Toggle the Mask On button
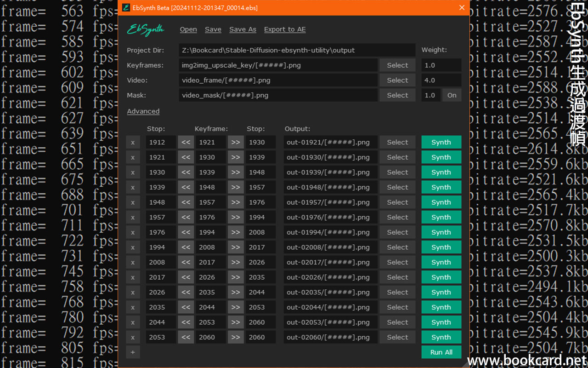Image resolution: width=588 pixels, height=368 pixels. click(x=452, y=95)
